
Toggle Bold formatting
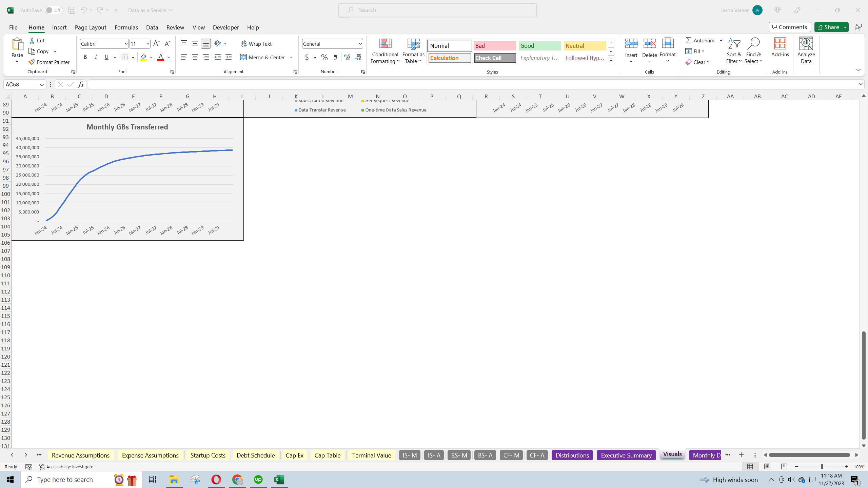pos(85,57)
